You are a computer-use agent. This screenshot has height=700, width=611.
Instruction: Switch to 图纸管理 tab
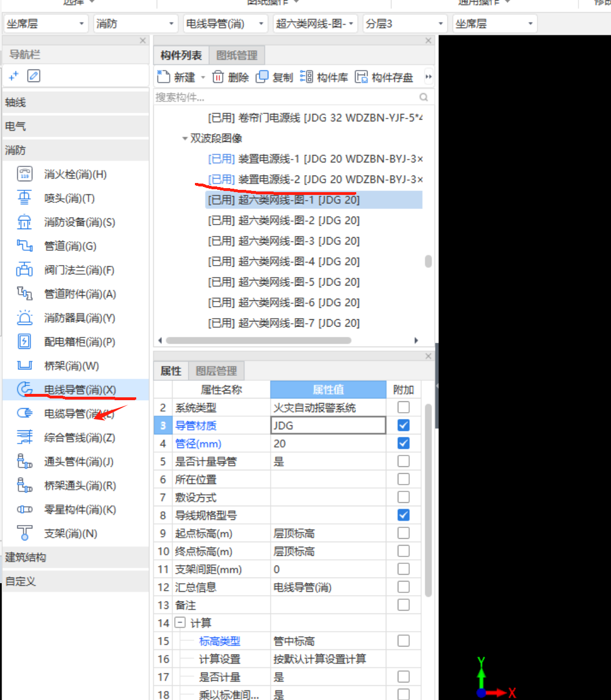pyautogui.click(x=237, y=55)
